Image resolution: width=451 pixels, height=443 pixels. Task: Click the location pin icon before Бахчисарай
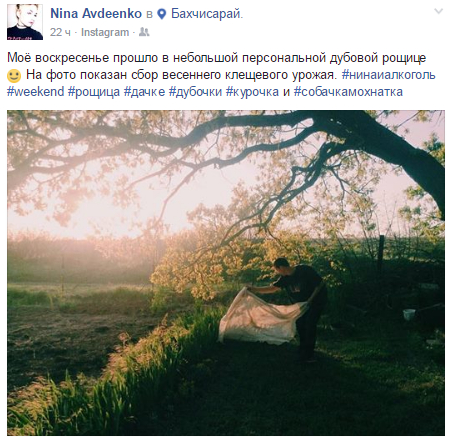pos(162,14)
